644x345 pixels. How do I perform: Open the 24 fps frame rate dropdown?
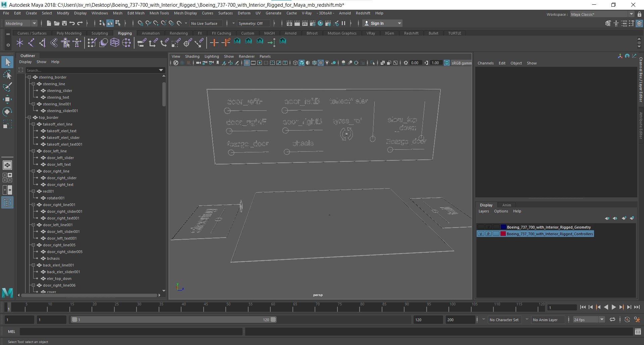(589, 320)
